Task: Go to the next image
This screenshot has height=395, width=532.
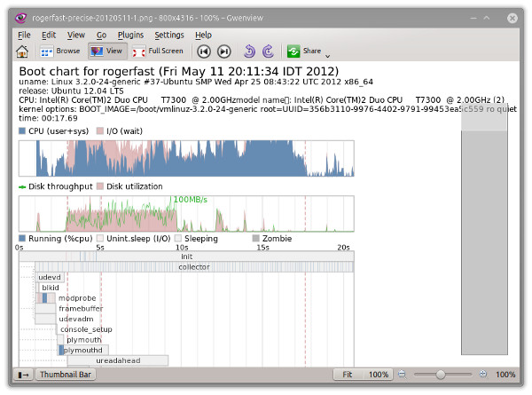Action: 224,51
